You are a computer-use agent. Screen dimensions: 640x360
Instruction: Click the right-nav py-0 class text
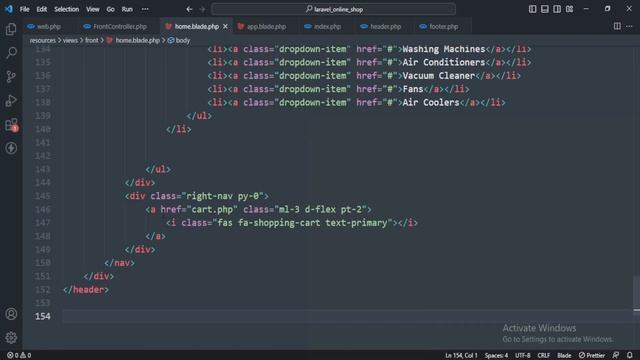[222, 196]
